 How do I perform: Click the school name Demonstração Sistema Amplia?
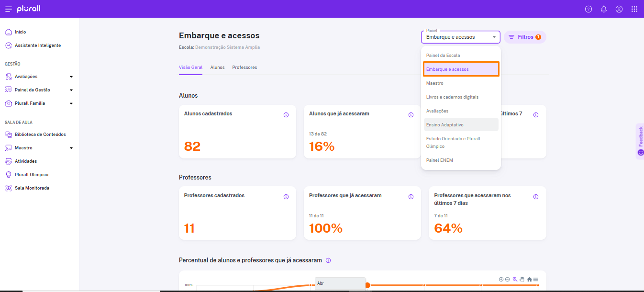pos(227,47)
